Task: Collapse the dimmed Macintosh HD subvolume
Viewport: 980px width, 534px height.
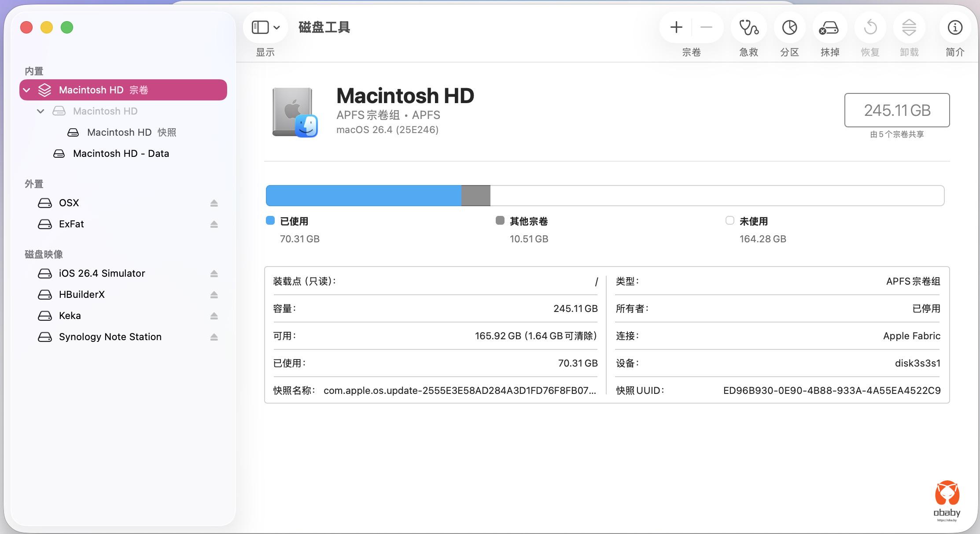Action: (41, 111)
